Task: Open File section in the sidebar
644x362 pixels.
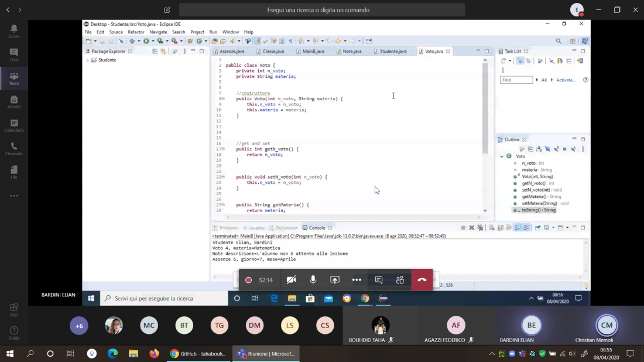Action: coord(14,172)
